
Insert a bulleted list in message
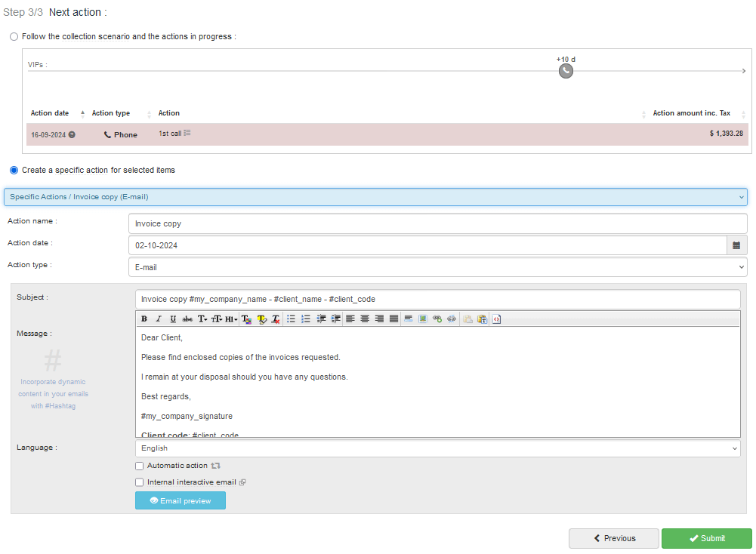point(292,319)
